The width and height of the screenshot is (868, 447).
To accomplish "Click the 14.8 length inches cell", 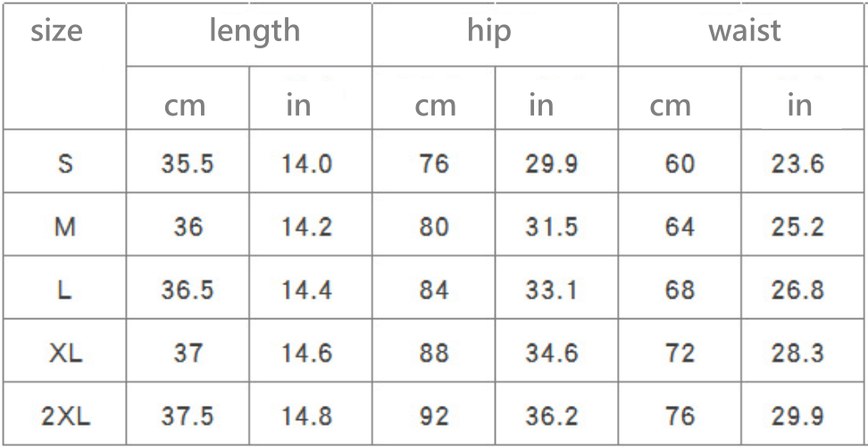I will point(306,416).
